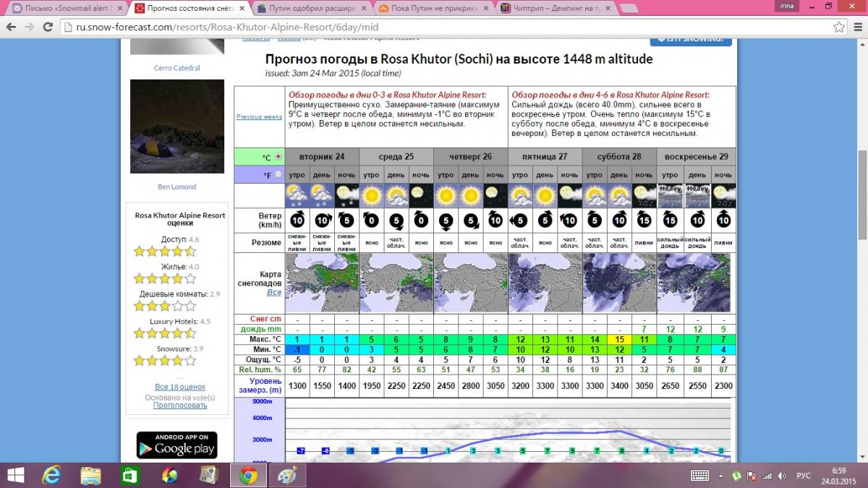
Task: Open the Windows Start button
Action: tap(15, 475)
